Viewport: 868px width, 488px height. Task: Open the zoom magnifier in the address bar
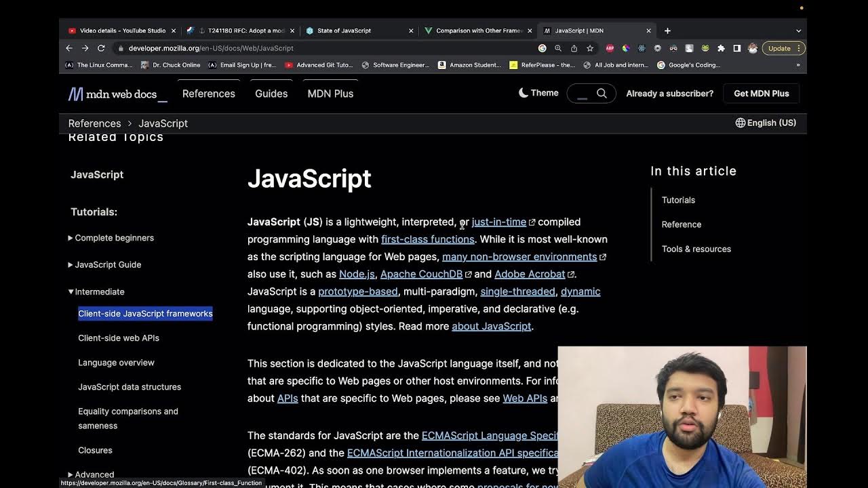(558, 48)
